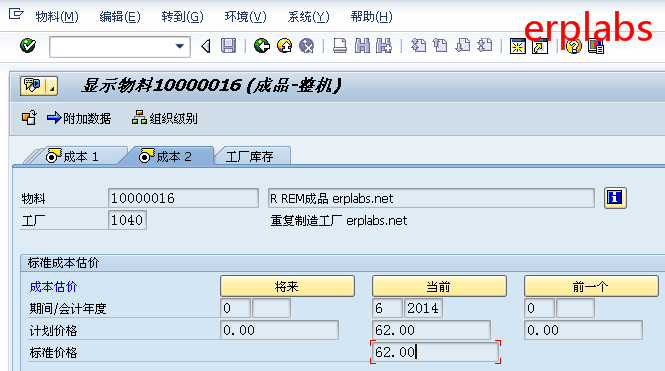Click the Generate Shortcut icon
Image resolution: width=665 pixels, height=371 pixels.
tap(540, 46)
